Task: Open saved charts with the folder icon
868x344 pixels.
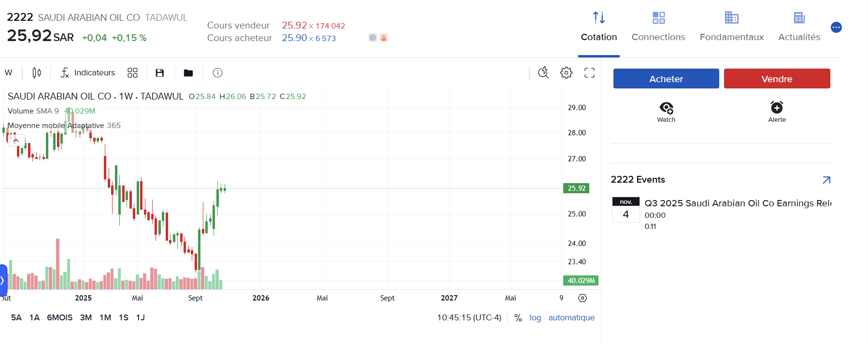Action: 188,73
